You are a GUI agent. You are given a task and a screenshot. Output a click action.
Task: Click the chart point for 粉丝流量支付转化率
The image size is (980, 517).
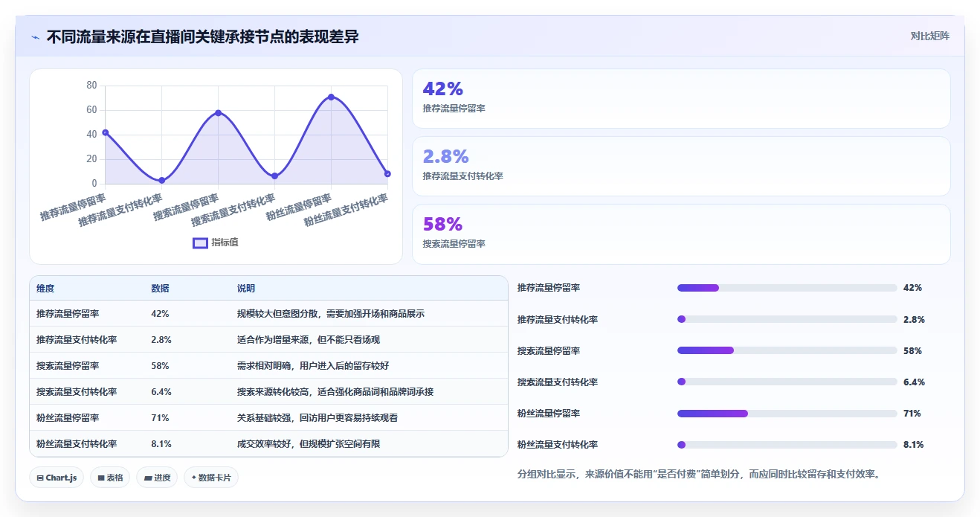point(387,174)
